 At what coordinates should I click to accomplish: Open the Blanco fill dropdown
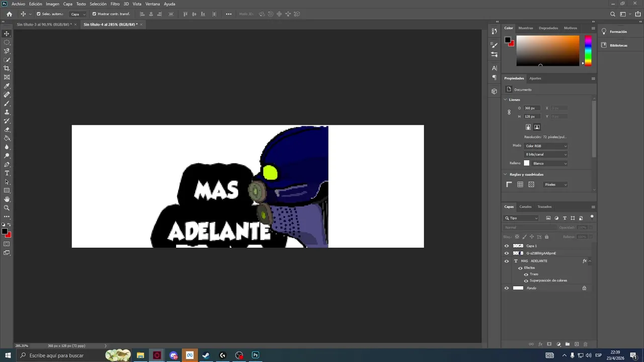[x=550, y=163]
